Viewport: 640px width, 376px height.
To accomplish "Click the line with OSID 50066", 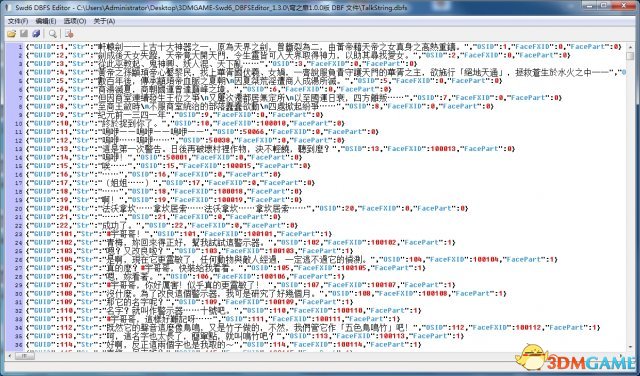I will (x=202, y=132).
